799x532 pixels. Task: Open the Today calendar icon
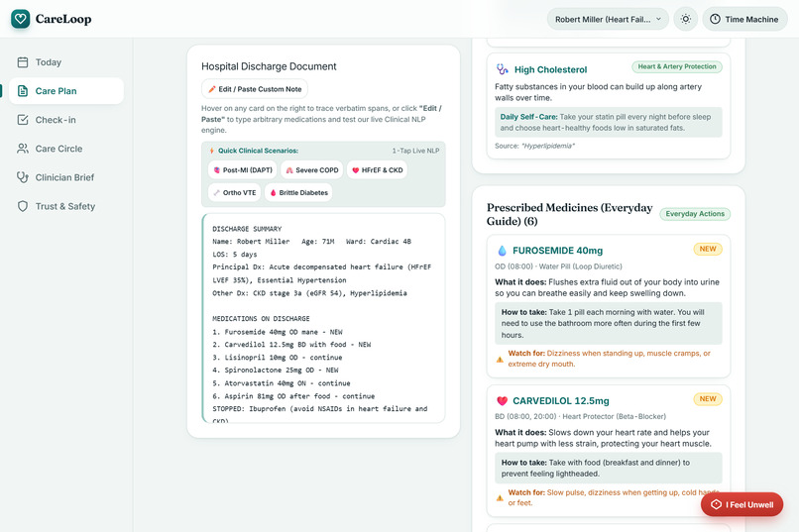point(23,62)
